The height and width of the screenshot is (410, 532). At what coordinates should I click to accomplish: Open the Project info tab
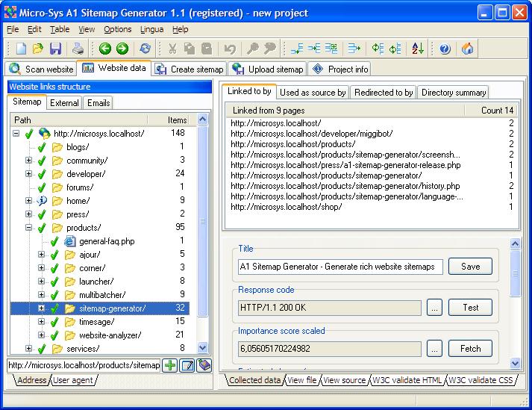[x=339, y=69]
